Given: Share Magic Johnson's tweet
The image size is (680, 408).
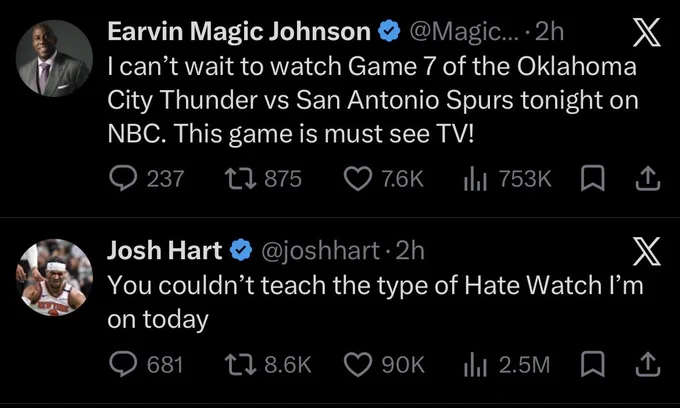Looking at the screenshot, I should (x=648, y=179).
